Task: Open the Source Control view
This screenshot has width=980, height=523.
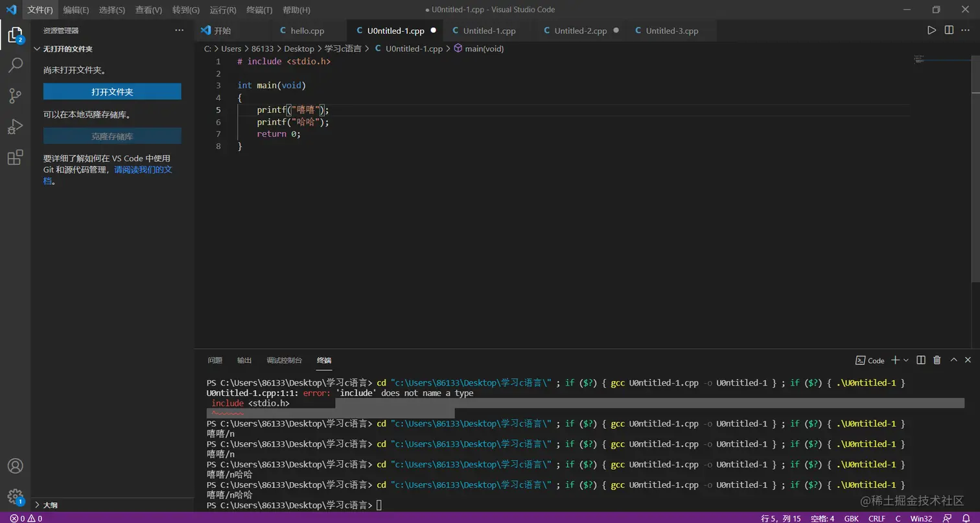Action: click(15, 96)
